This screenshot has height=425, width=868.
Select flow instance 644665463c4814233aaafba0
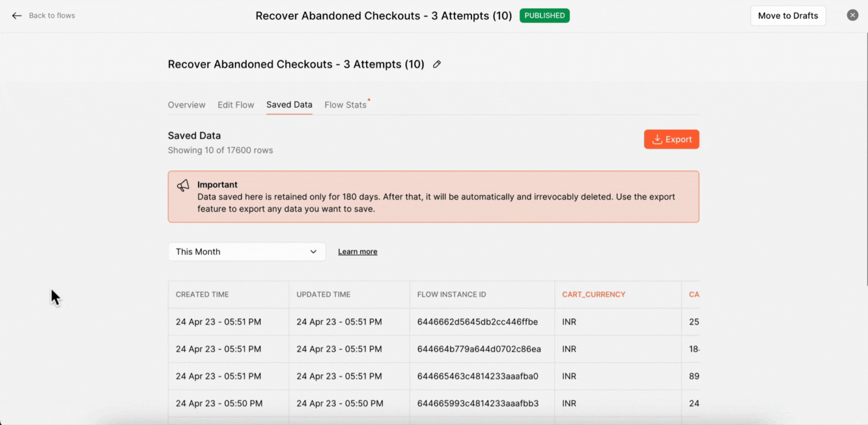pyautogui.click(x=478, y=376)
